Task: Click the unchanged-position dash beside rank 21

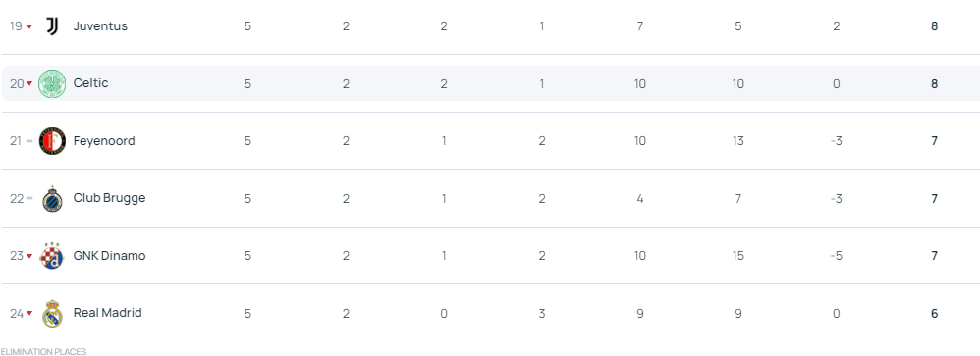Action: click(28, 141)
